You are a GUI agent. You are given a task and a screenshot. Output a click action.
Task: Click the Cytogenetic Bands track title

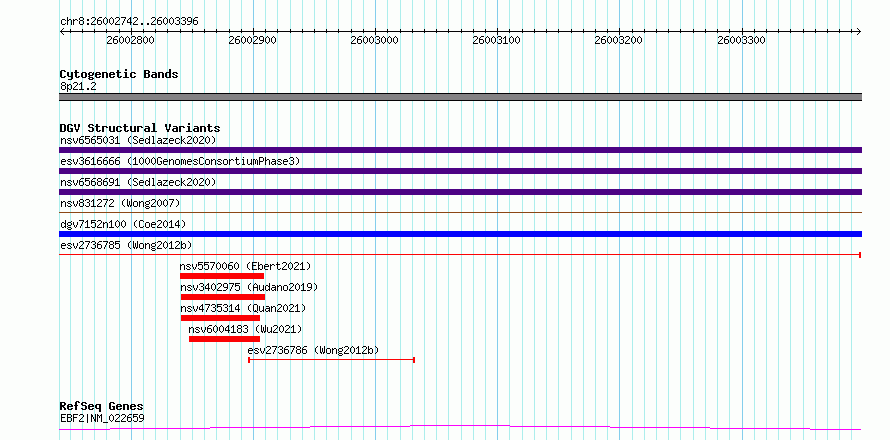pyautogui.click(x=119, y=74)
